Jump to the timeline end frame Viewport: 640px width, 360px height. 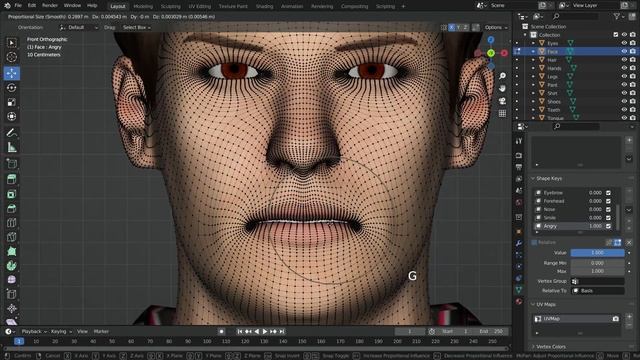(282, 331)
